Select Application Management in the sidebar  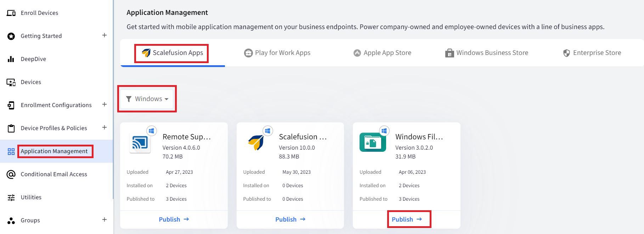pyautogui.click(x=54, y=151)
